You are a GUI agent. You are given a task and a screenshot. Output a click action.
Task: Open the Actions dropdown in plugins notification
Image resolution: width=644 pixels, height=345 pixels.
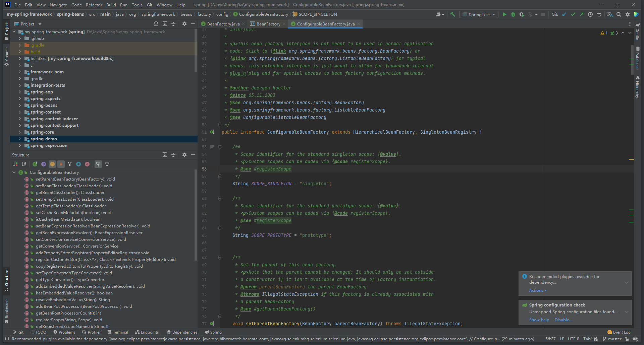pos(538,290)
